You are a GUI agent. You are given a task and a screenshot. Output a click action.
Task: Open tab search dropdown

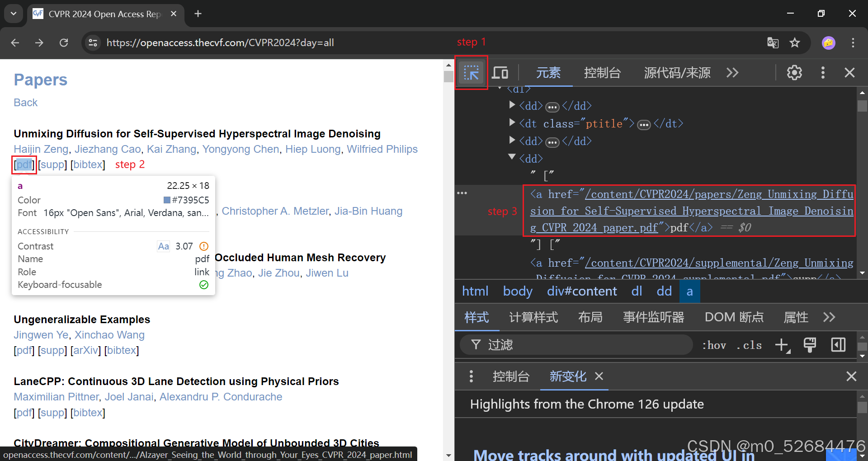tap(14, 14)
